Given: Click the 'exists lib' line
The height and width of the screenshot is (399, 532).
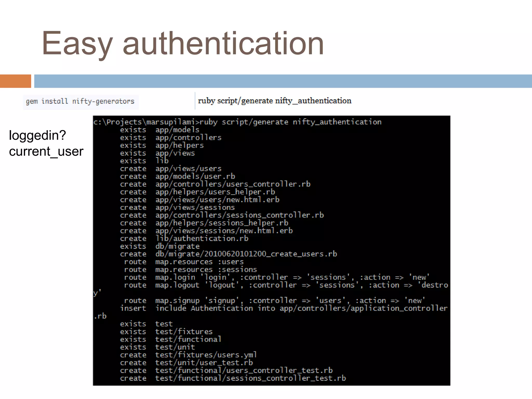Looking at the screenshot, I should [144, 161].
